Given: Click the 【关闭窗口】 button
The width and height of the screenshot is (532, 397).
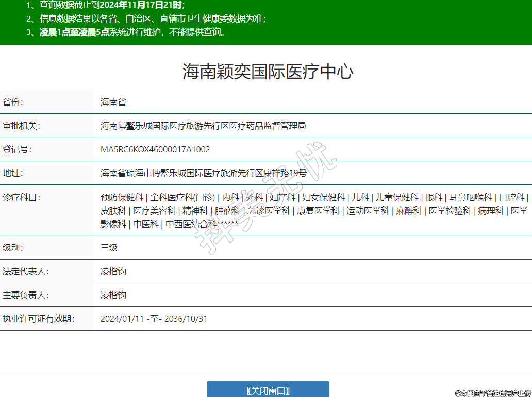Looking at the screenshot, I should (x=268, y=390).
